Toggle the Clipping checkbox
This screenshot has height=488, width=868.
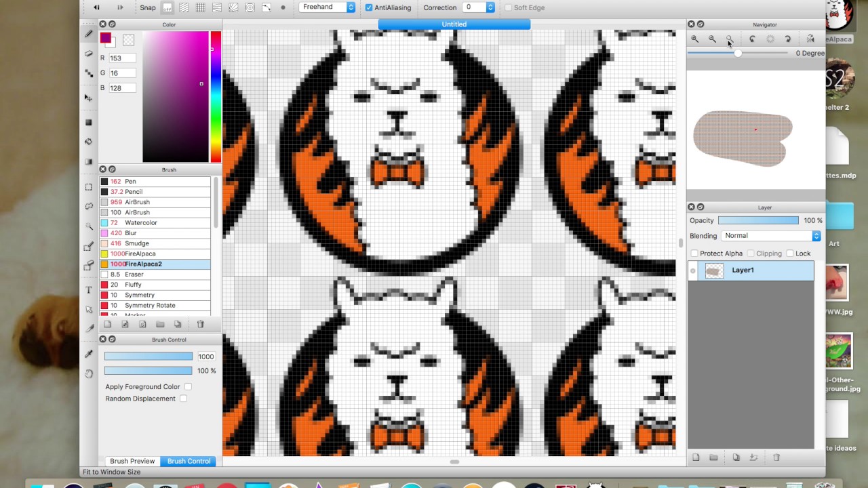pyautogui.click(x=751, y=253)
